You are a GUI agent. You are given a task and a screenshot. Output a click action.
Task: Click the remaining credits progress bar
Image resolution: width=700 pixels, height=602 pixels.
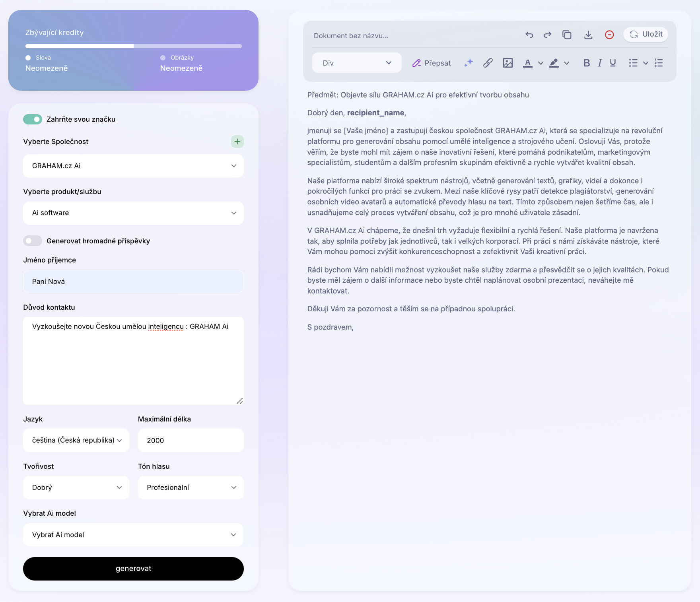[133, 46]
